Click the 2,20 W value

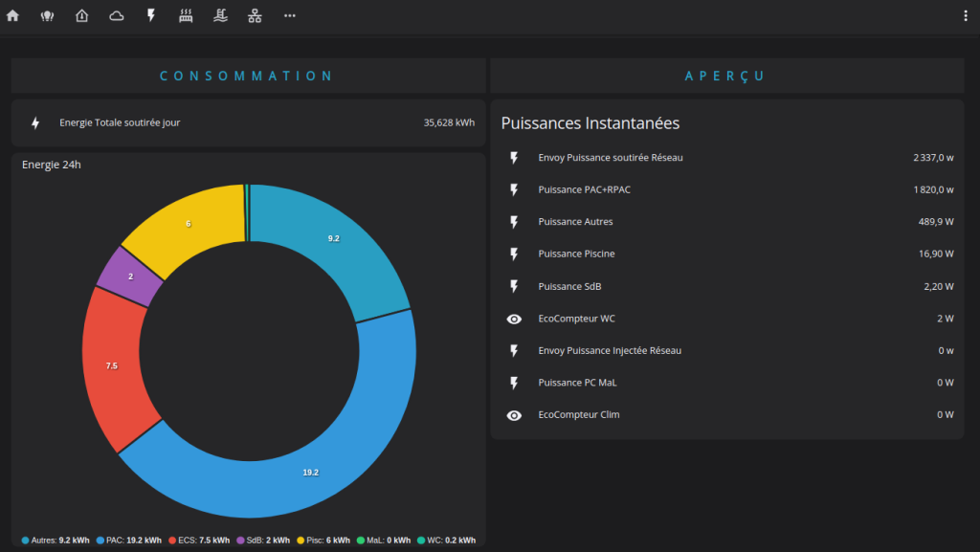point(939,287)
